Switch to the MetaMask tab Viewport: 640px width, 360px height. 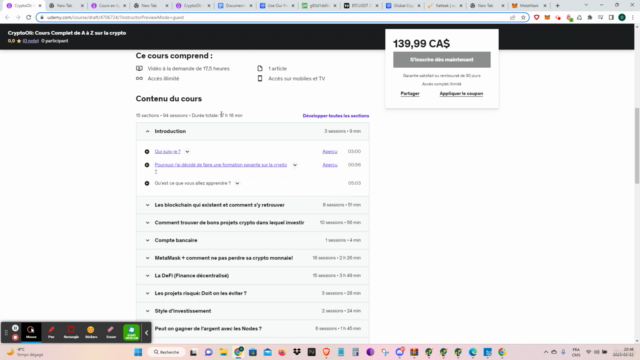[x=529, y=6]
